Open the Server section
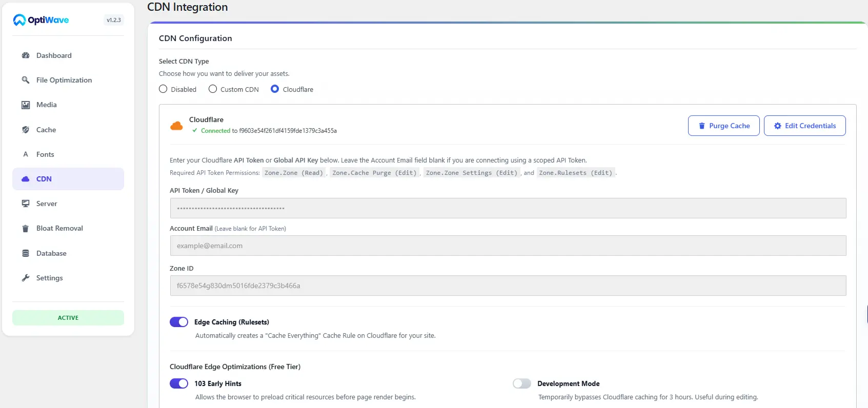This screenshot has width=868, height=408. pyautogui.click(x=68, y=203)
